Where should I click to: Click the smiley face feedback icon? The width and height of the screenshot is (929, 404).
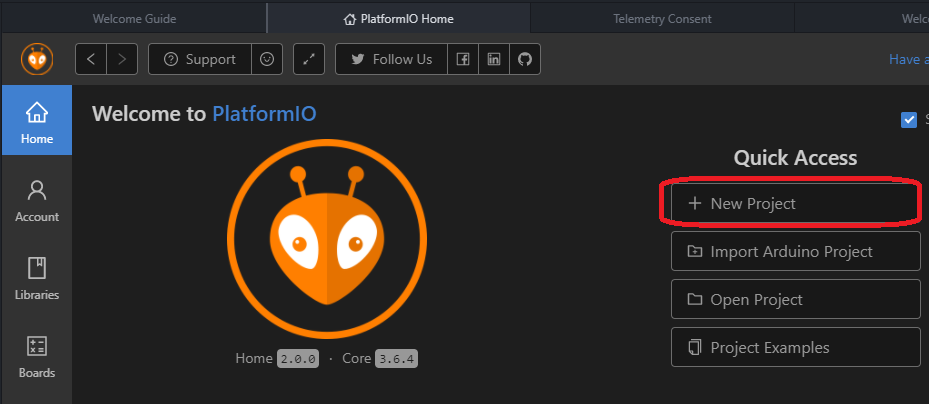pos(267,59)
